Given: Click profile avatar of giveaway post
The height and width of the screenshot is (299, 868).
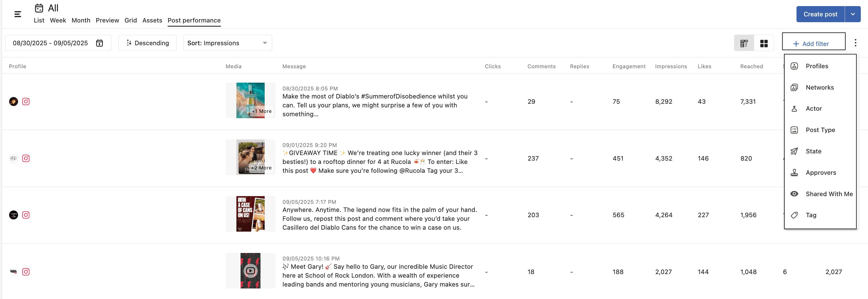Looking at the screenshot, I should click(x=14, y=158).
